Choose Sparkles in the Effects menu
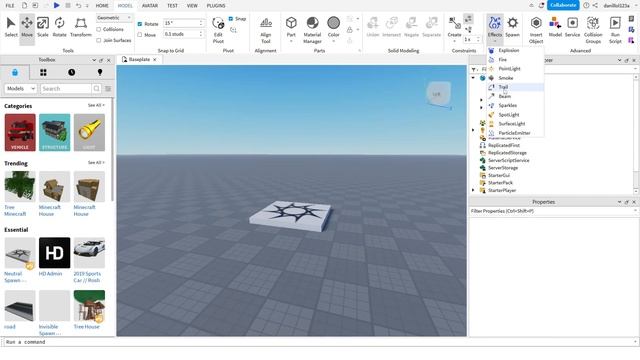Screen dimensions: 640x360 click(x=516, y=105)
